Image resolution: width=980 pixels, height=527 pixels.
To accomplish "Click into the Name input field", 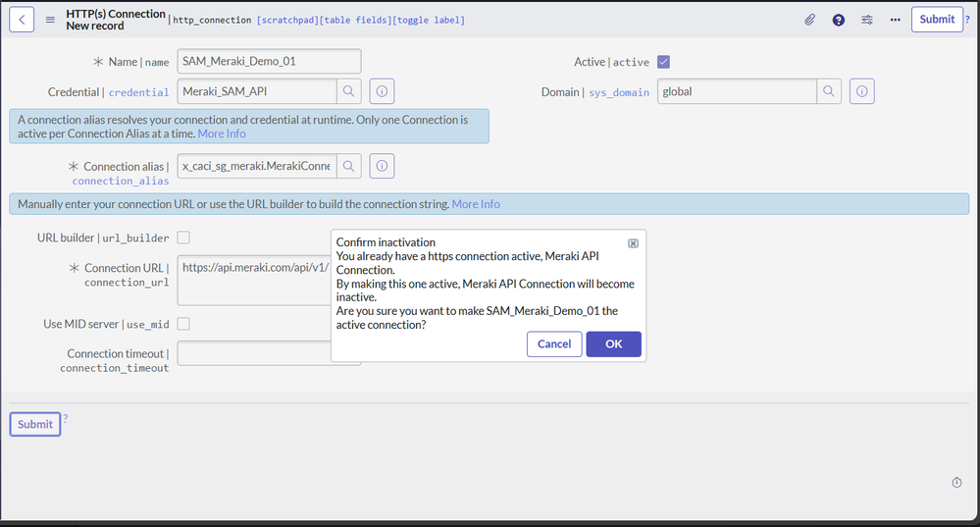I will pos(270,62).
